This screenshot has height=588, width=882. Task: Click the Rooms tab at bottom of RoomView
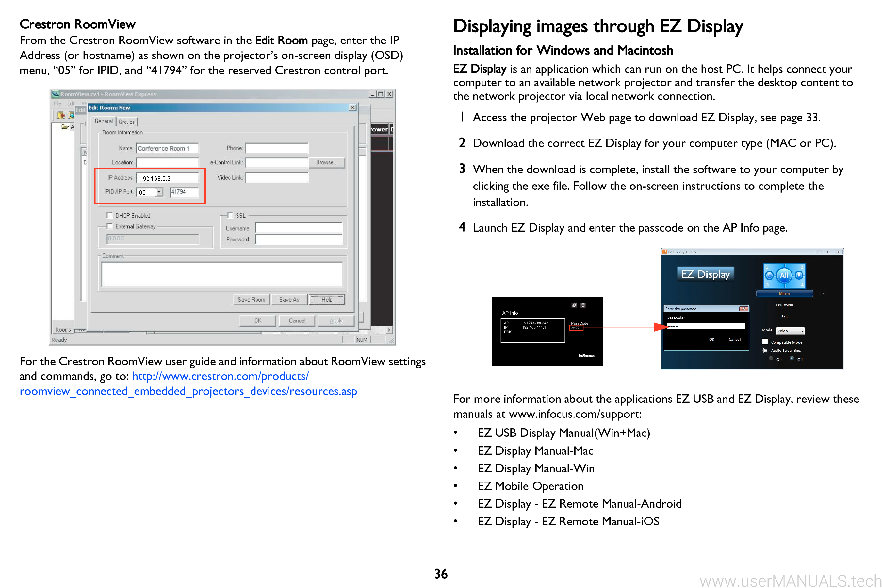pyautogui.click(x=63, y=330)
